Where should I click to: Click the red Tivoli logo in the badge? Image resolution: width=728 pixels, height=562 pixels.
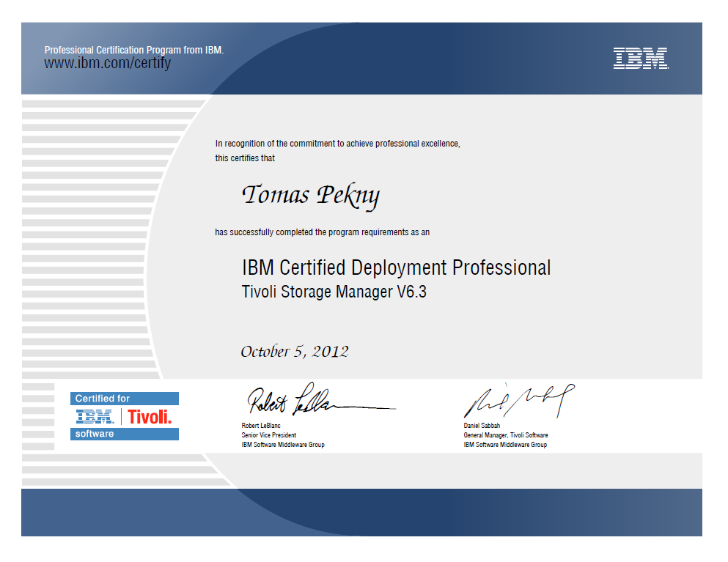click(x=150, y=417)
